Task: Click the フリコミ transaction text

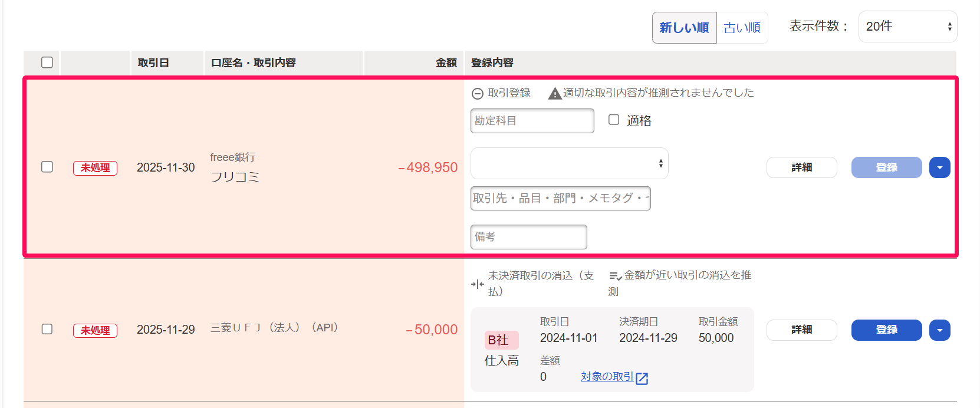Action: tap(235, 177)
